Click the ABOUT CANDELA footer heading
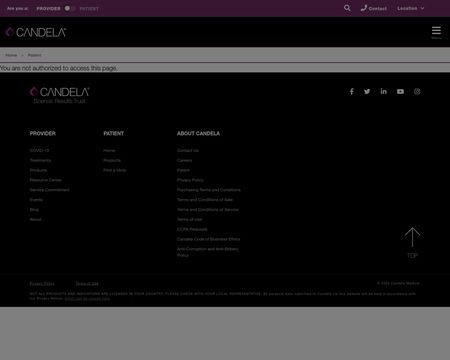The width and height of the screenshot is (450, 360). click(x=198, y=134)
